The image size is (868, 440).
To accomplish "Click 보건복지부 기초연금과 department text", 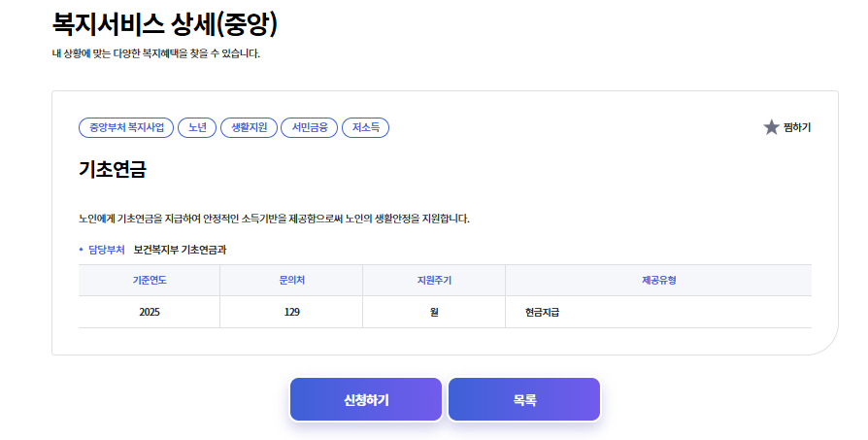I will point(180,250).
